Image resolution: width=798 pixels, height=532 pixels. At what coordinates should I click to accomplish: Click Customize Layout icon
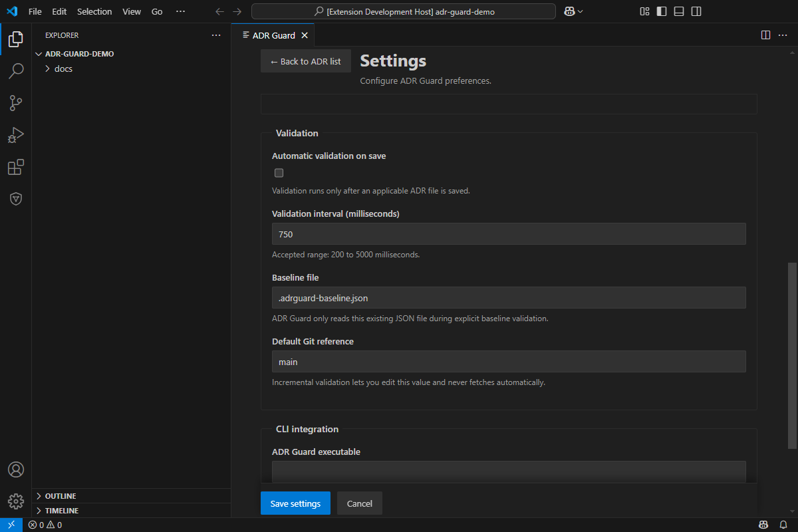point(644,11)
